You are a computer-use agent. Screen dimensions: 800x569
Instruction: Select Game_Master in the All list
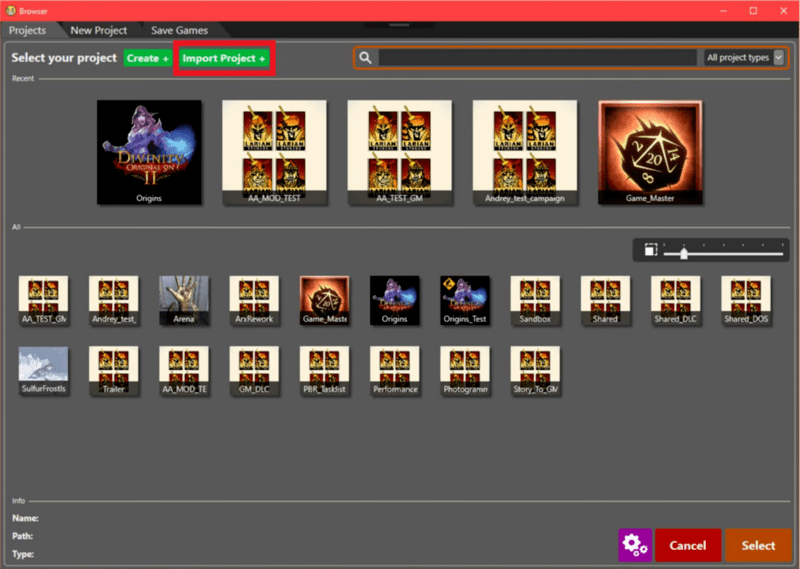[x=324, y=301]
